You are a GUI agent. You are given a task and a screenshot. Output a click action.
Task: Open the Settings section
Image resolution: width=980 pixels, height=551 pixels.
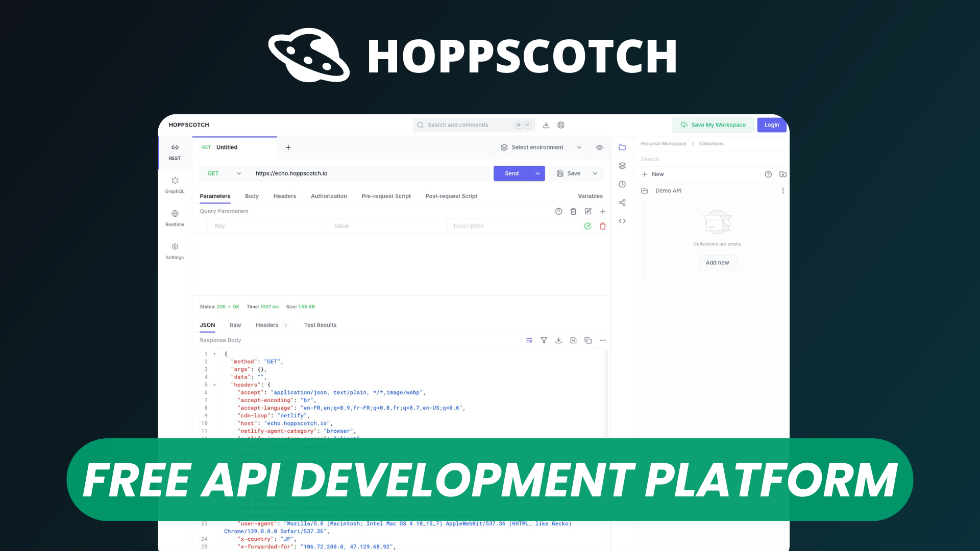pyautogui.click(x=175, y=251)
